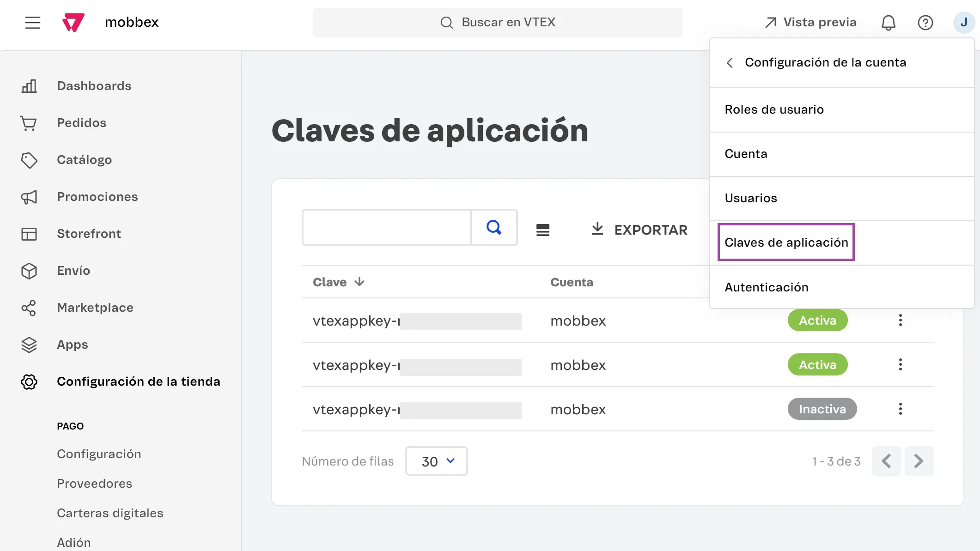Viewport: 980px width, 551px height.
Task: Open Configuración under PAGO
Action: 99,454
